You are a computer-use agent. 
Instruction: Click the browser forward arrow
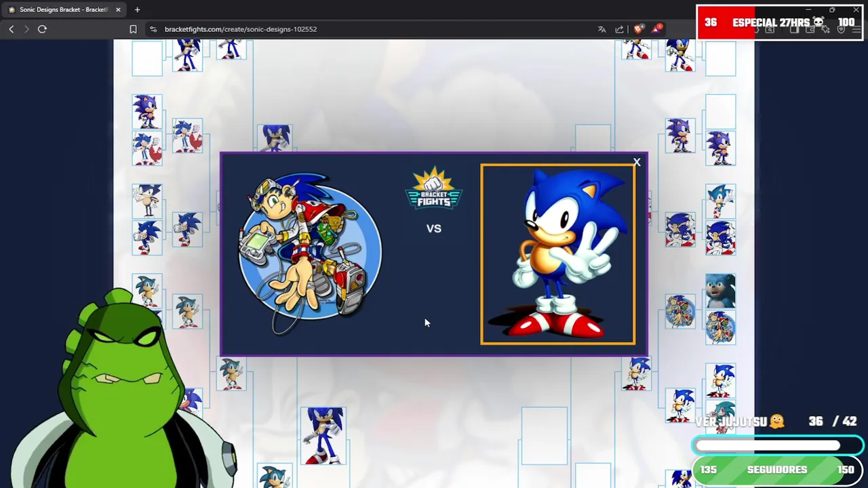pyautogui.click(x=26, y=29)
